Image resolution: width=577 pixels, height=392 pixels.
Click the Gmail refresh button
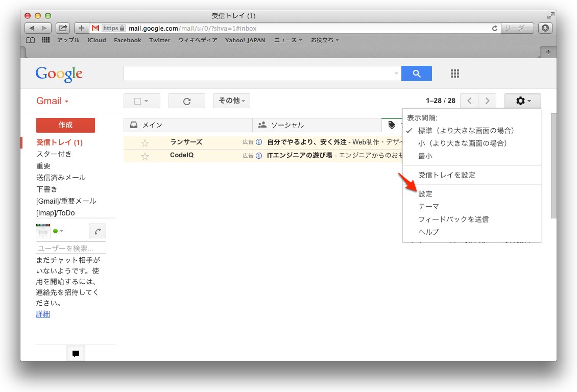(x=186, y=101)
